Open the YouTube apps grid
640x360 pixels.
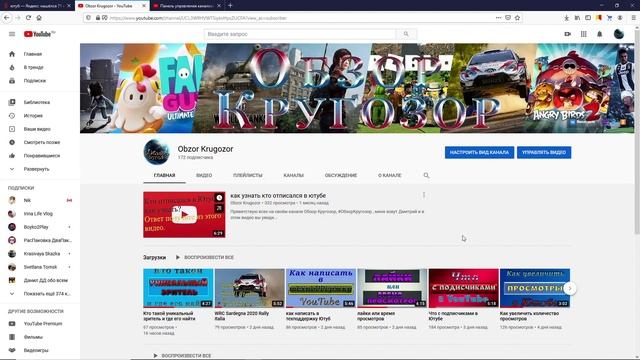pos(584,34)
